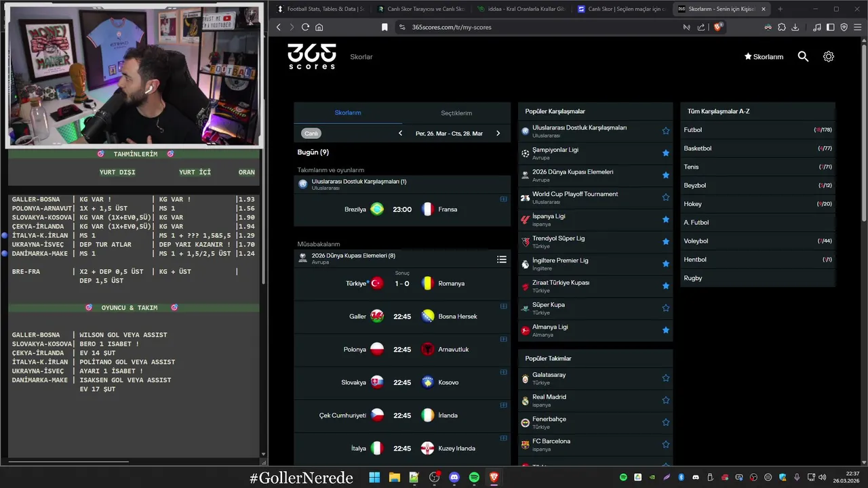Click Bluetooth icon in system tray

(x=682, y=478)
